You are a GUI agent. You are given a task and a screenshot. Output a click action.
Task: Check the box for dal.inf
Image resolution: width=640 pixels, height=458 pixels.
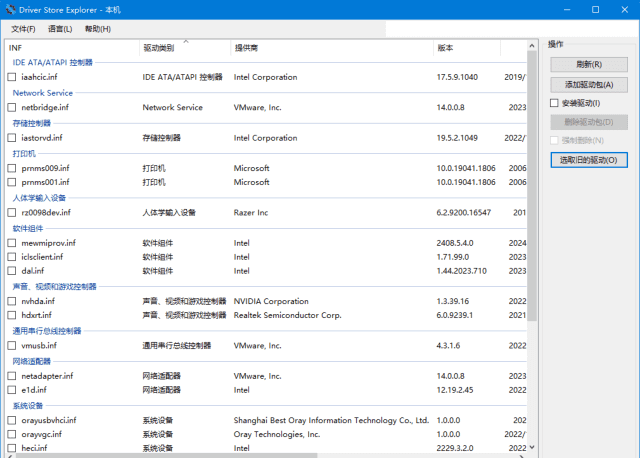12,271
